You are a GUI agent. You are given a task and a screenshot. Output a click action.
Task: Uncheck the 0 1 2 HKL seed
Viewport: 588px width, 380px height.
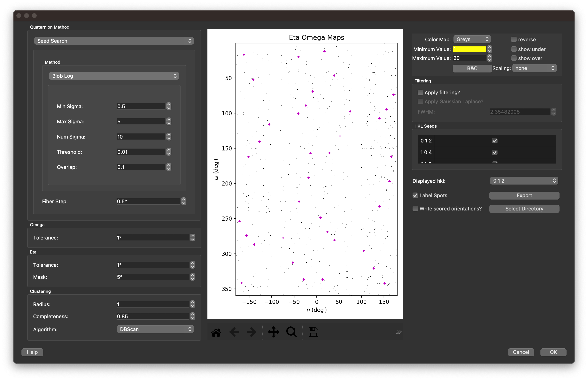(x=494, y=141)
